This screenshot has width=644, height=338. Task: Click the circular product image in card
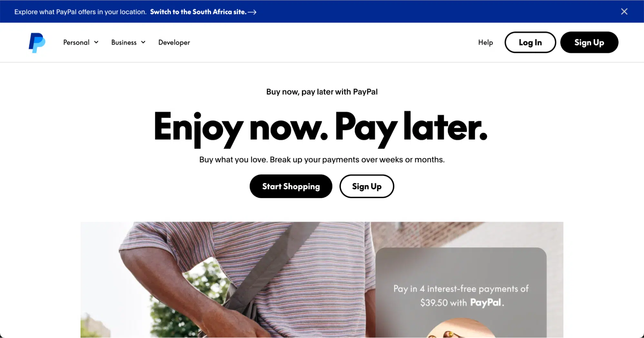click(461, 328)
